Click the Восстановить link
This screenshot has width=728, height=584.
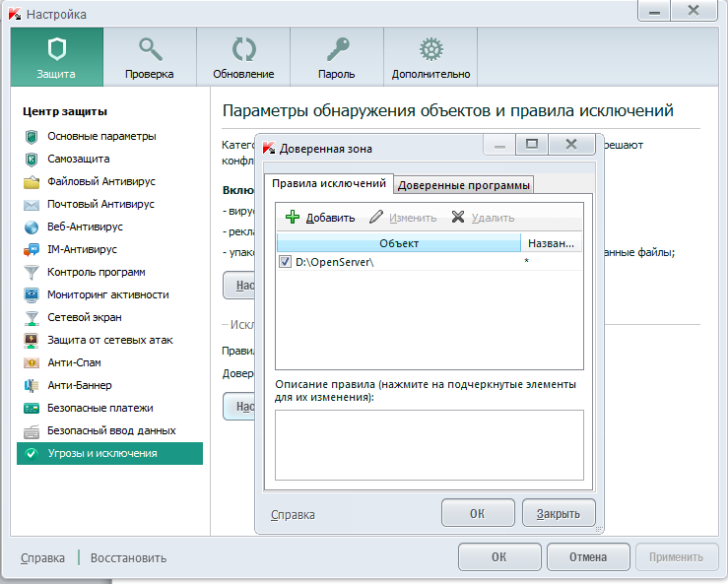click(x=129, y=557)
